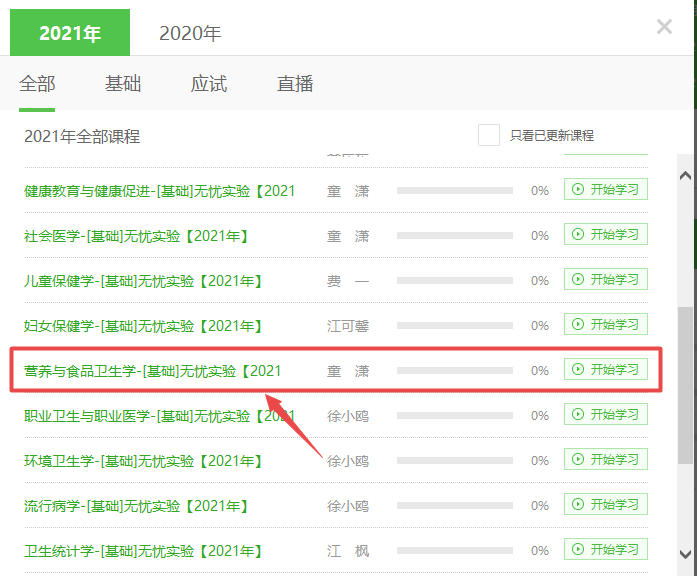697x576 pixels.
Task: Enable 只看已更新课程 checkbox
Action: click(489, 135)
